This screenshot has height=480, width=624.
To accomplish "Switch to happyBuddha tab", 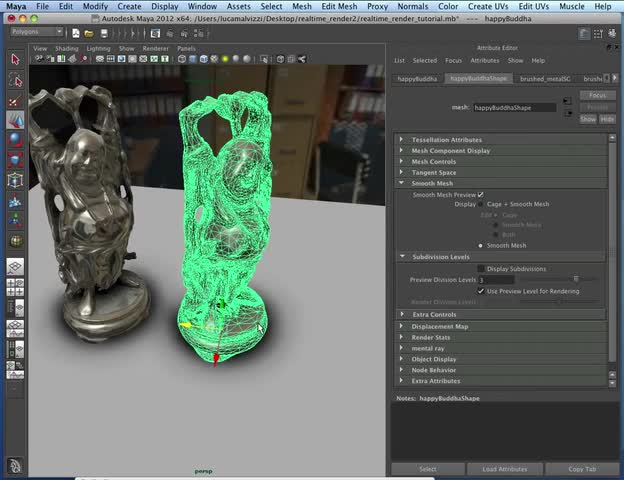I will 417,79.
